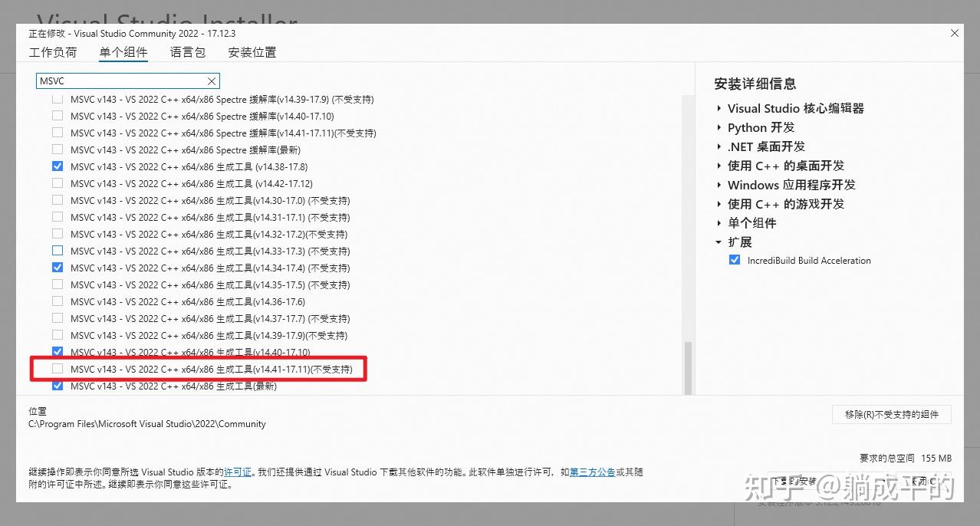980x526 pixels.
Task: Enable MSVC v143 生成工具 v14.42-17.12
Action: coord(58,183)
